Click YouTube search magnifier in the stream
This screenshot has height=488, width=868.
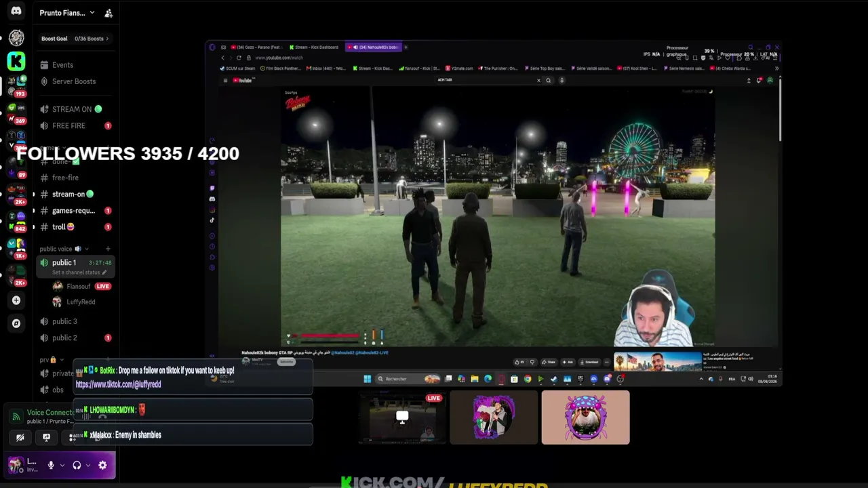(549, 80)
